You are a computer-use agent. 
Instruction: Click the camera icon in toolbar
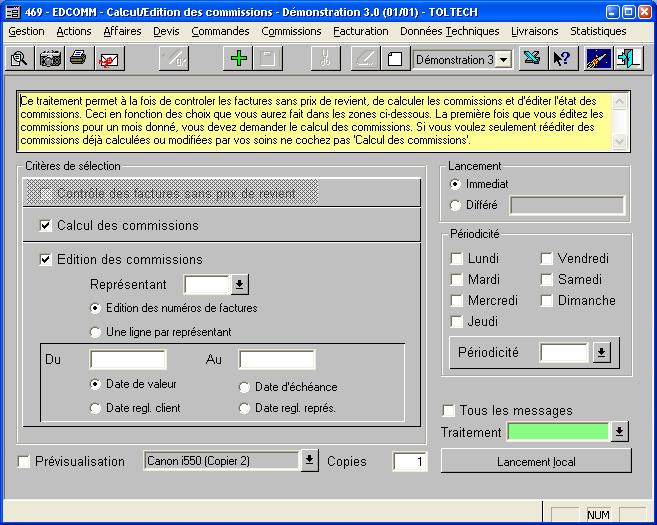tap(49, 59)
